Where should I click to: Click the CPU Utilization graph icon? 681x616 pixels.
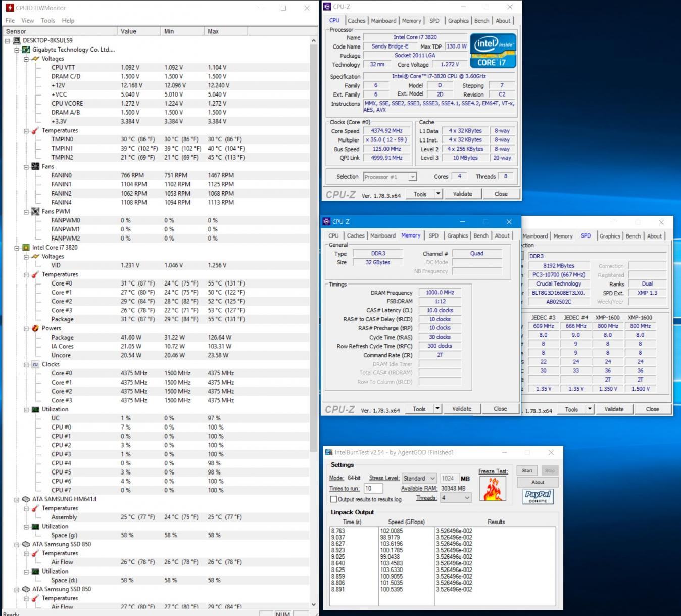35,409
